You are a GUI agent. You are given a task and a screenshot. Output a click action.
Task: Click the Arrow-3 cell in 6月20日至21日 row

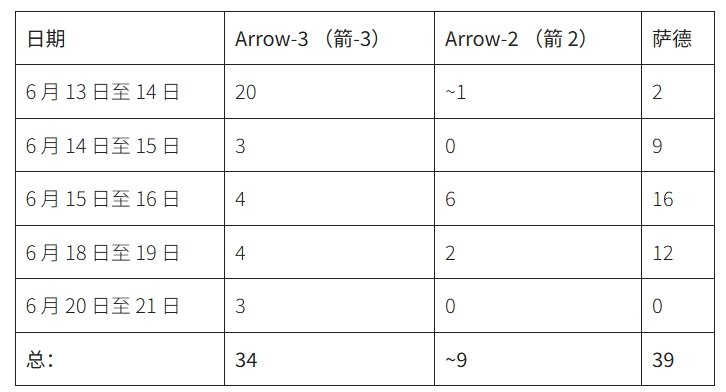[x=329, y=305]
